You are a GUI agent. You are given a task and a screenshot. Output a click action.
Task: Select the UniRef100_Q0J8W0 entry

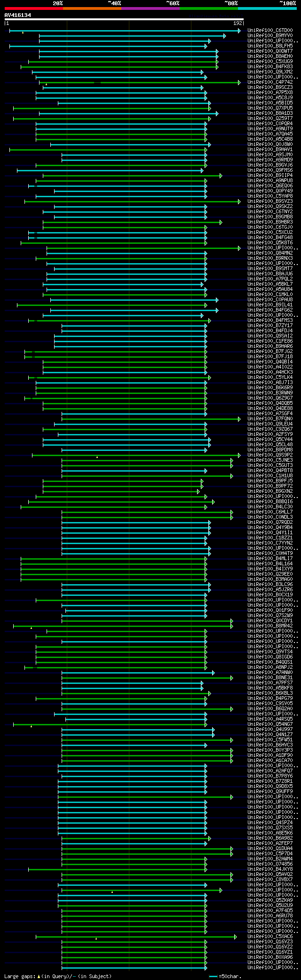pyautogui.click(x=270, y=145)
